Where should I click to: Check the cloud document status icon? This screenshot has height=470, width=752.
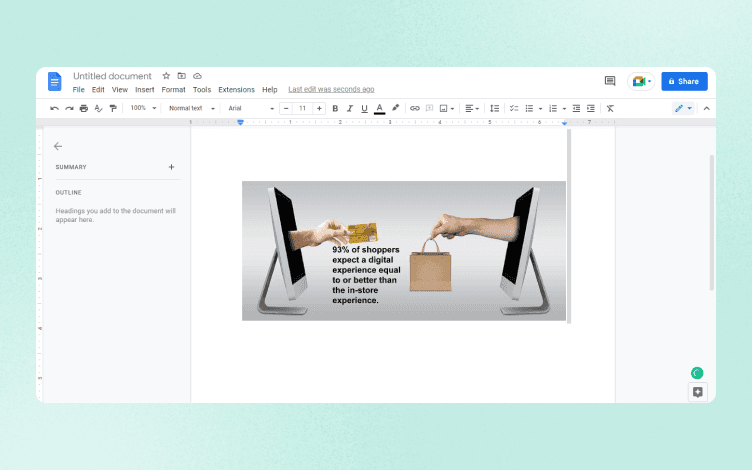coord(197,76)
